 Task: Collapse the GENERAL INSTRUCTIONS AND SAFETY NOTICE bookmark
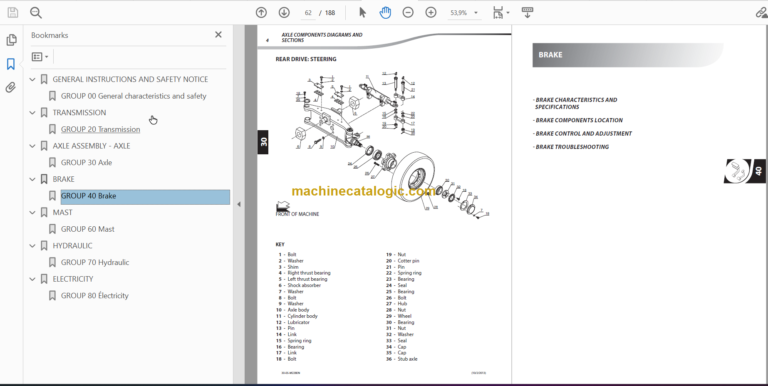(32, 79)
